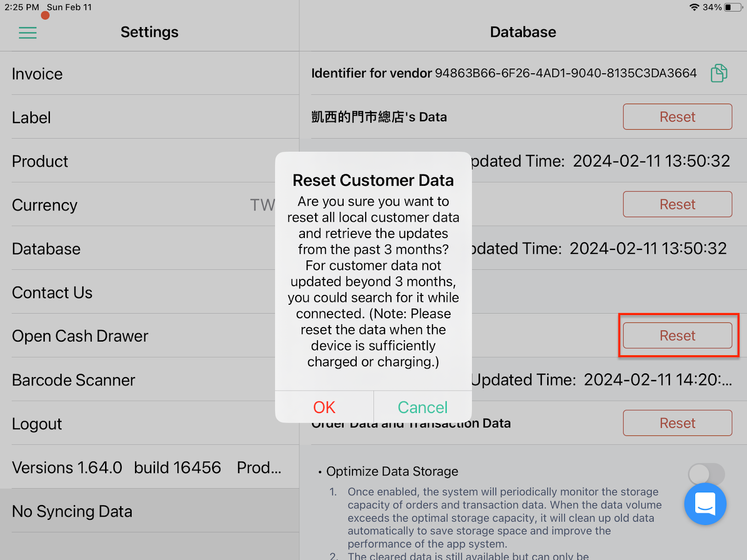Tap the battery indicator icon
747x560 pixels.
point(733,7)
